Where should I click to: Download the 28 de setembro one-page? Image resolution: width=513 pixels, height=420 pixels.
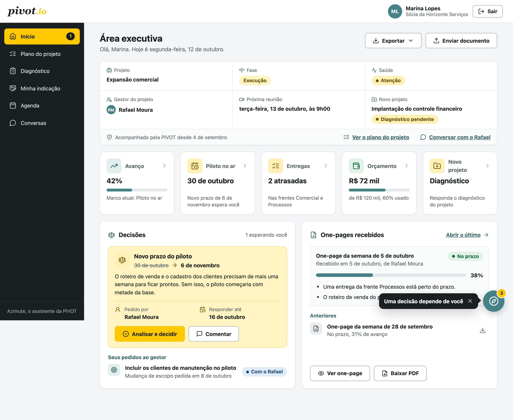point(483,330)
